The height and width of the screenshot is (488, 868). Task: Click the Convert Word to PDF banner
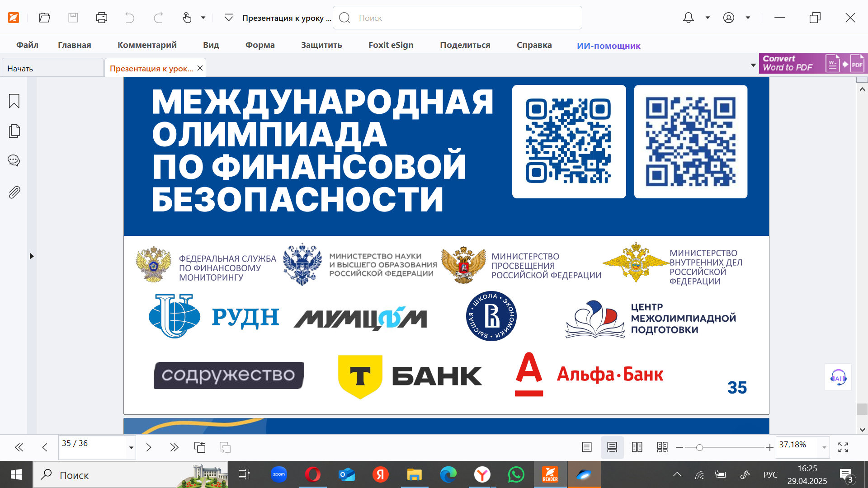[x=813, y=63]
